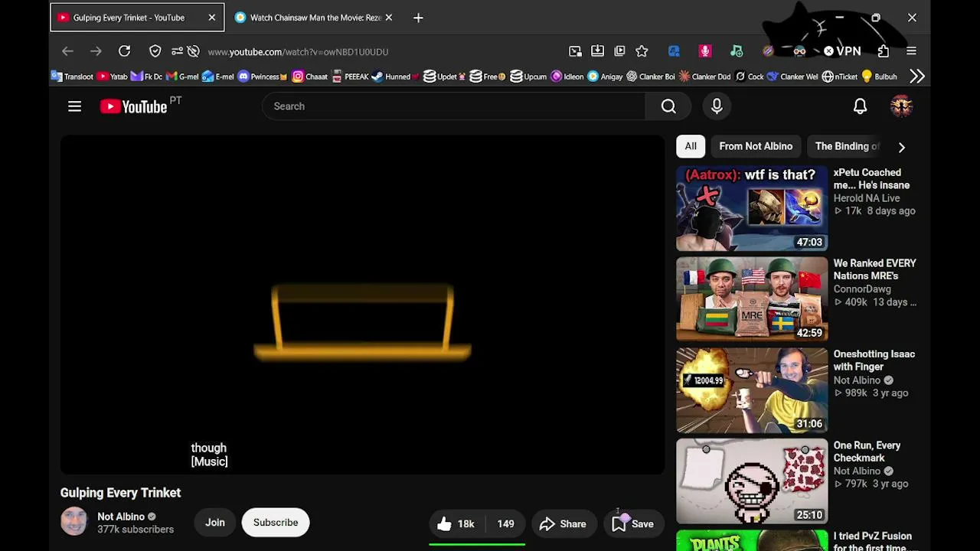Open the Hunned Steam bookmark
This screenshot has width=980, height=551.
(x=396, y=77)
